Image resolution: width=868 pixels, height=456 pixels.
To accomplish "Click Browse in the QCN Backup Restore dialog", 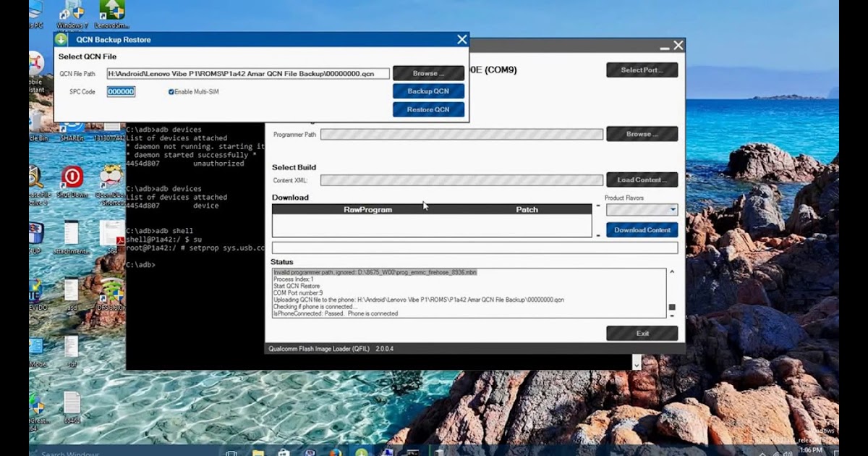I will [428, 73].
